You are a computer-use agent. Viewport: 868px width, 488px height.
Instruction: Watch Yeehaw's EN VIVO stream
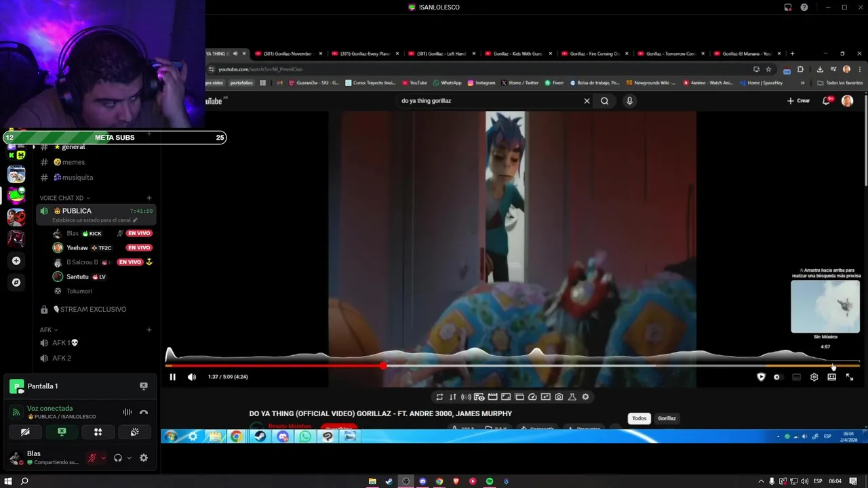pos(139,248)
